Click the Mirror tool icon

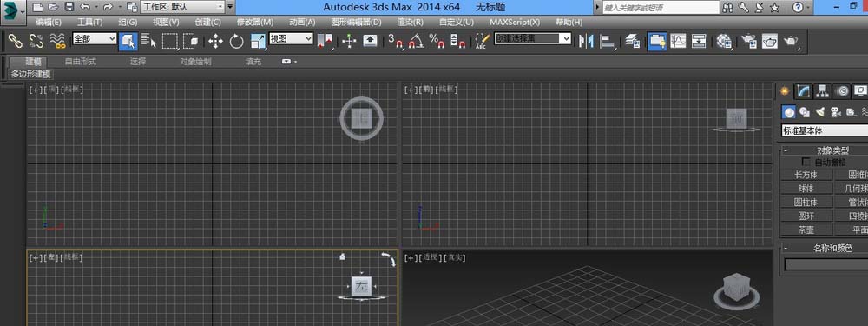(x=586, y=41)
